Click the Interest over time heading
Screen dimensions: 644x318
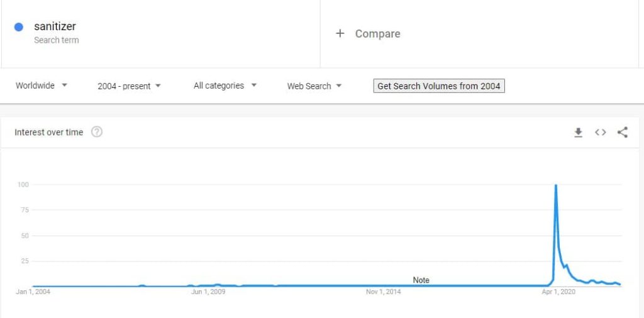click(49, 132)
